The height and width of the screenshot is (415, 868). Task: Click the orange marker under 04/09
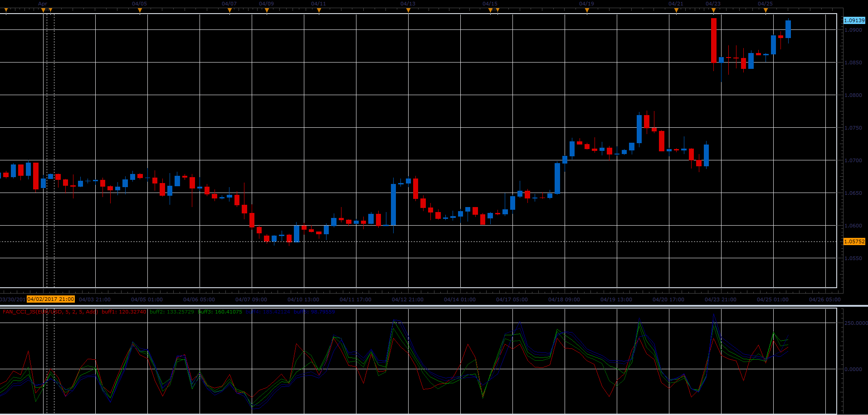pos(267,10)
